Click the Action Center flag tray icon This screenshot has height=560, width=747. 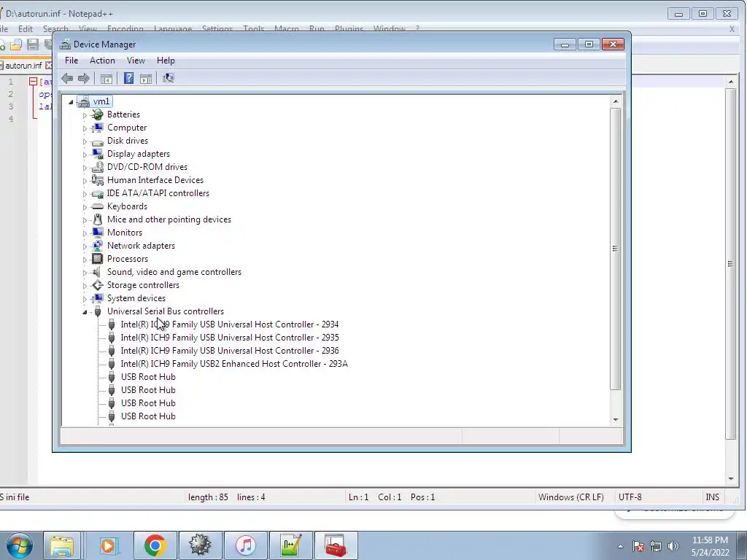638,546
